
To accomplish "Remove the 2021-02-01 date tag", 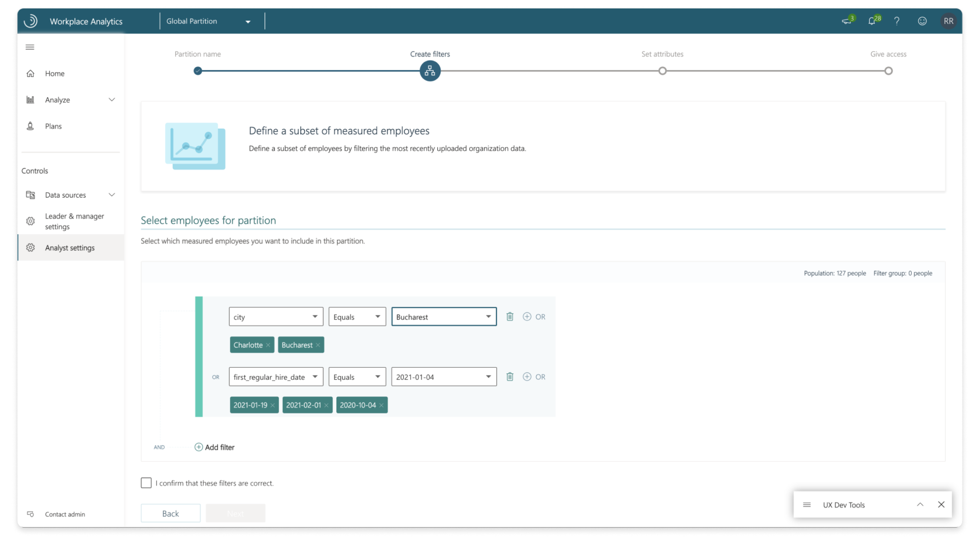I will (326, 405).
